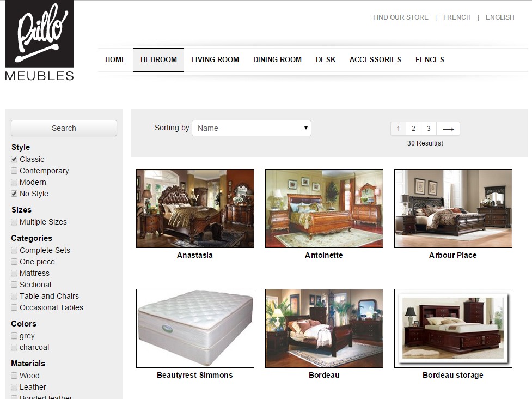
Task: Click the Anastasia product name
Action: 195,255
